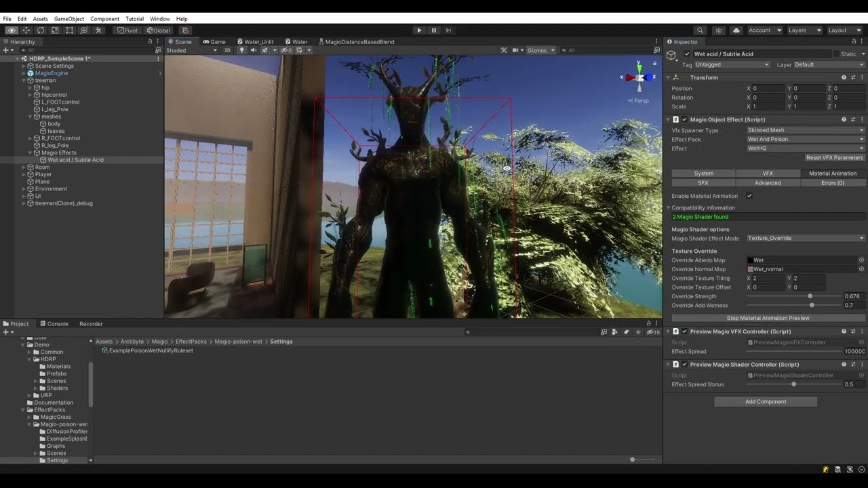
Task: Open the Gizmos dropdown
Action: coord(541,50)
